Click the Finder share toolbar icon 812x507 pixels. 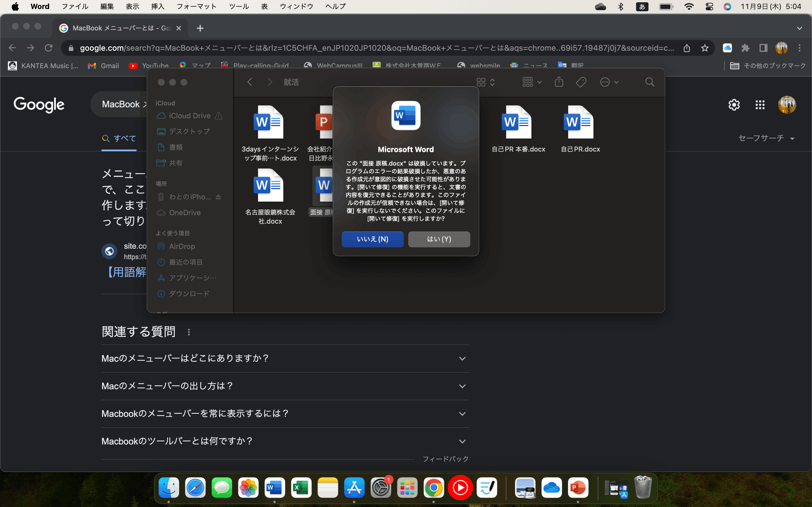point(559,82)
